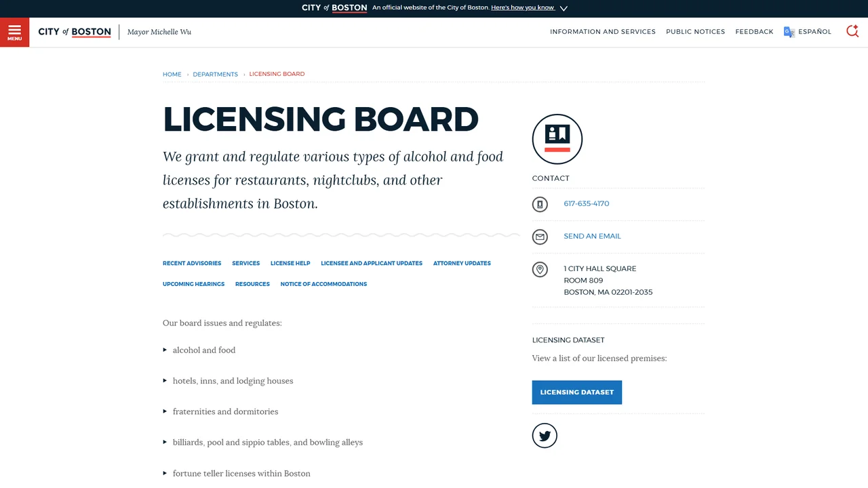Click the Licensing Dataset button
The width and height of the screenshot is (868, 488).
577,392
